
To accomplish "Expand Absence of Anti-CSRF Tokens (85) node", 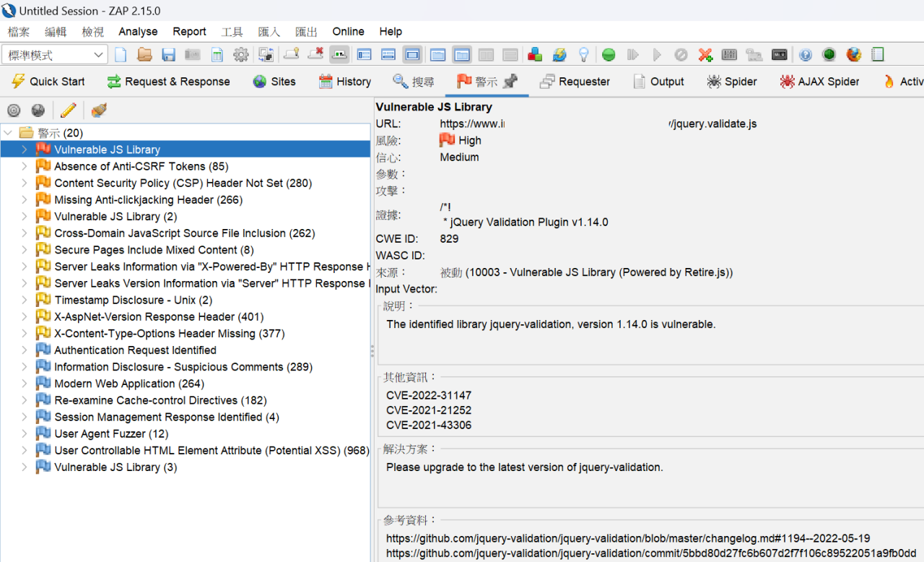I will point(24,166).
